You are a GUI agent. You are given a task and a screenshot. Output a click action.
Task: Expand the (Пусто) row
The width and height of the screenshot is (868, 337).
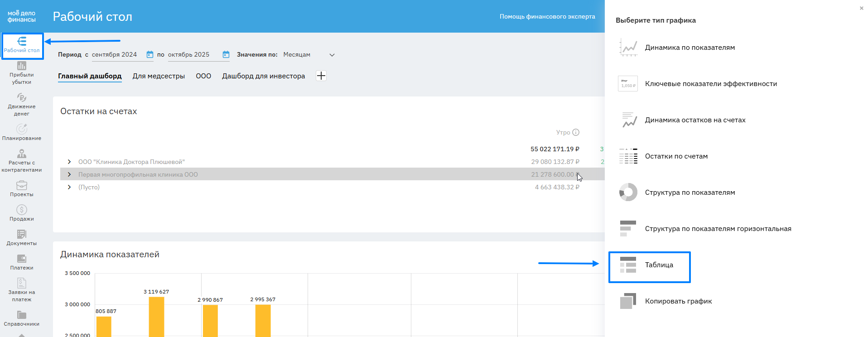(69, 187)
